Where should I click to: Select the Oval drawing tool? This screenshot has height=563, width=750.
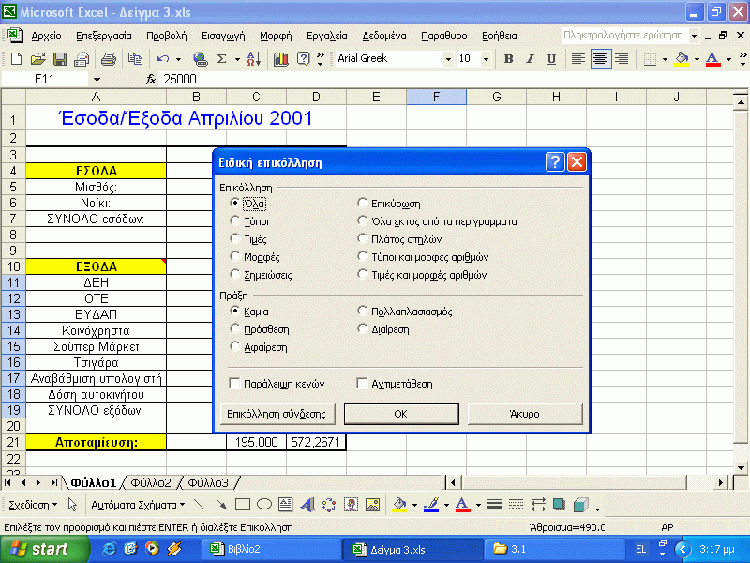(264, 504)
